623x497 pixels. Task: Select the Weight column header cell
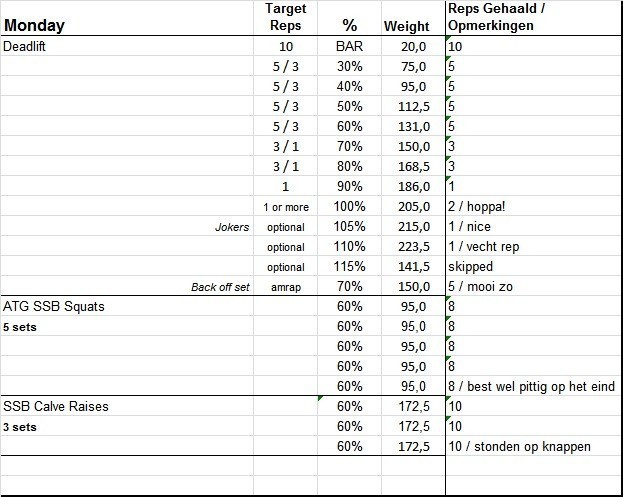(405, 27)
